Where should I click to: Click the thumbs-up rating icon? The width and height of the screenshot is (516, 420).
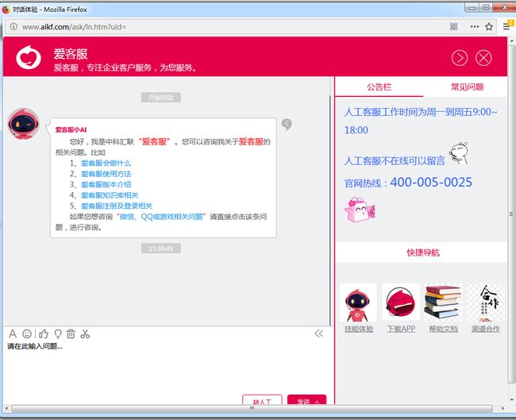[x=44, y=333]
